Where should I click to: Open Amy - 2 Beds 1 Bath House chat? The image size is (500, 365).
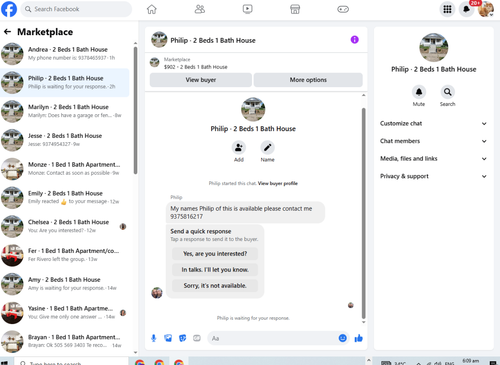[65, 284]
